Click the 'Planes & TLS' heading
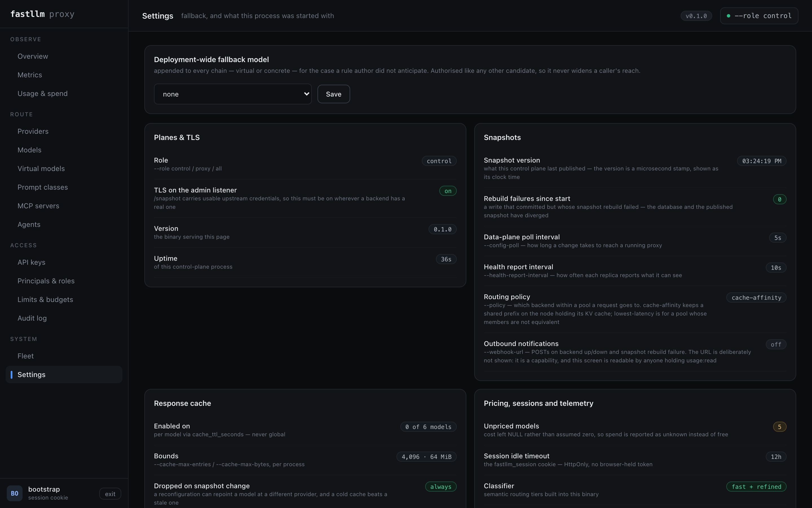 click(x=177, y=137)
